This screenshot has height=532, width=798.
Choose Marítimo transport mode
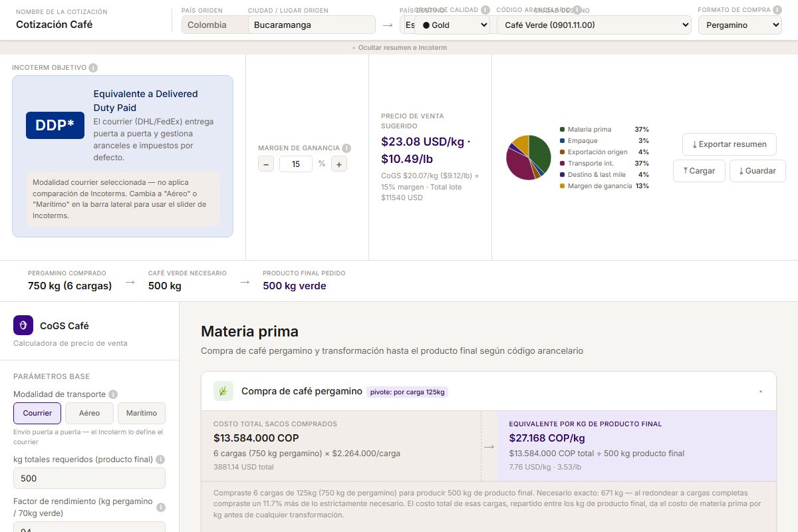coord(142,413)
